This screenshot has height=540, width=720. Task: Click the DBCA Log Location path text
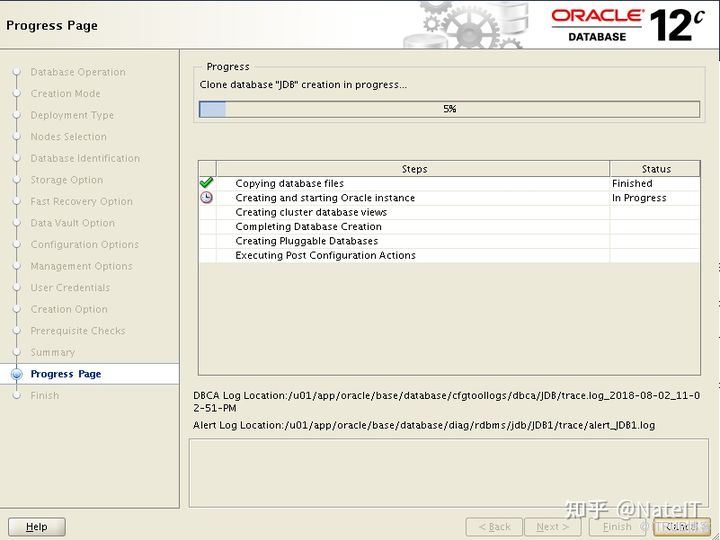[x=446, y=402]
